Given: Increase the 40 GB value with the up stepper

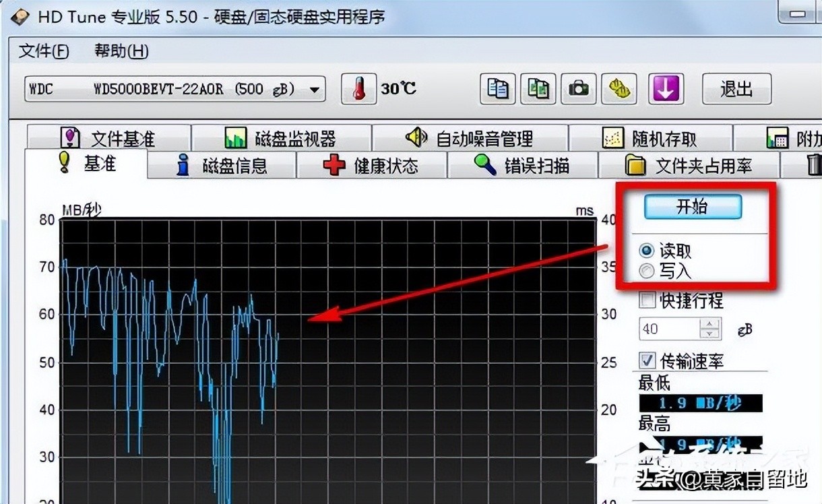Looking at the screenshot, I should 709,324.
